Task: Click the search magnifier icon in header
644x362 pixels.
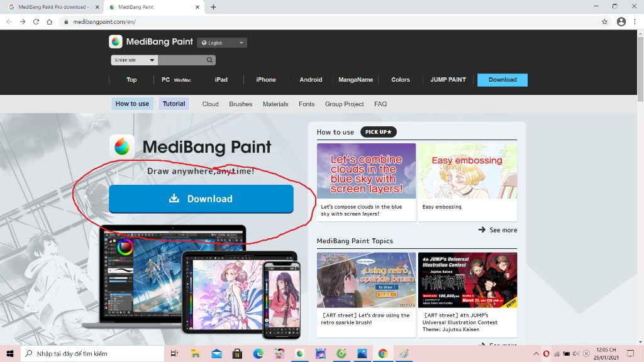Action: point(209,60)
